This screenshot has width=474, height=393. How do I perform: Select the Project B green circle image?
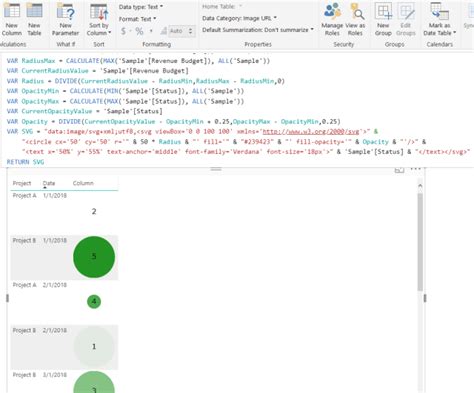(x=94, y=257)
